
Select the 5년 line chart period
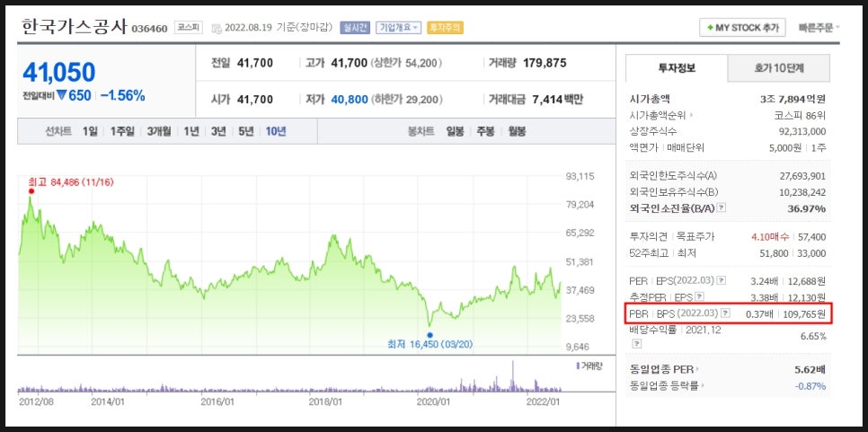point(246,132)
